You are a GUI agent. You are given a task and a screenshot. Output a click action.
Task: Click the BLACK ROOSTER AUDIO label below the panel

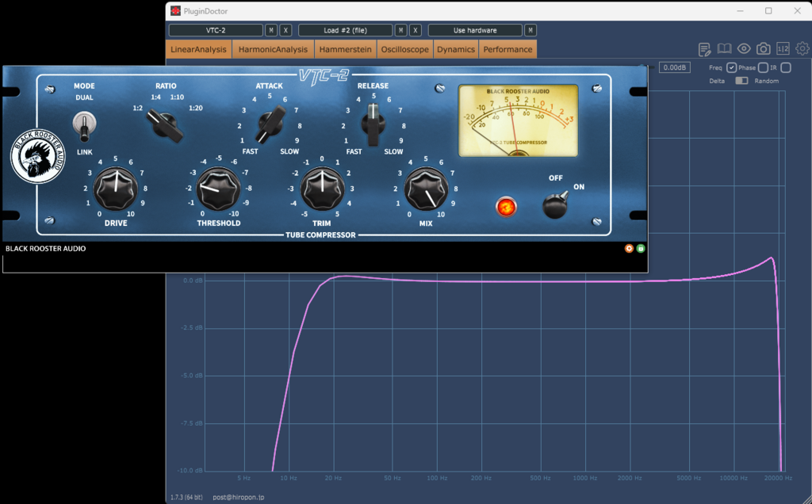click(45, 248)
